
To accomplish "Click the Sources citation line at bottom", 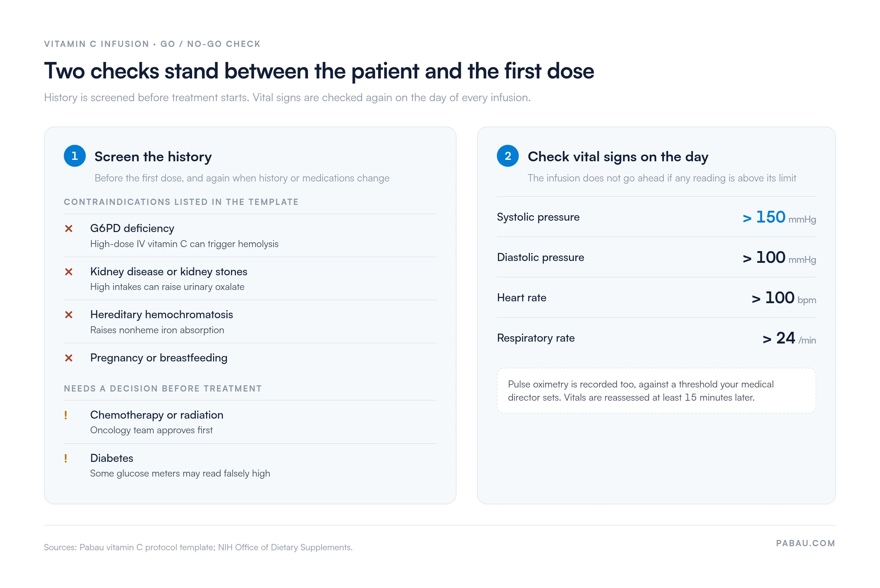I will coord(198,548).
